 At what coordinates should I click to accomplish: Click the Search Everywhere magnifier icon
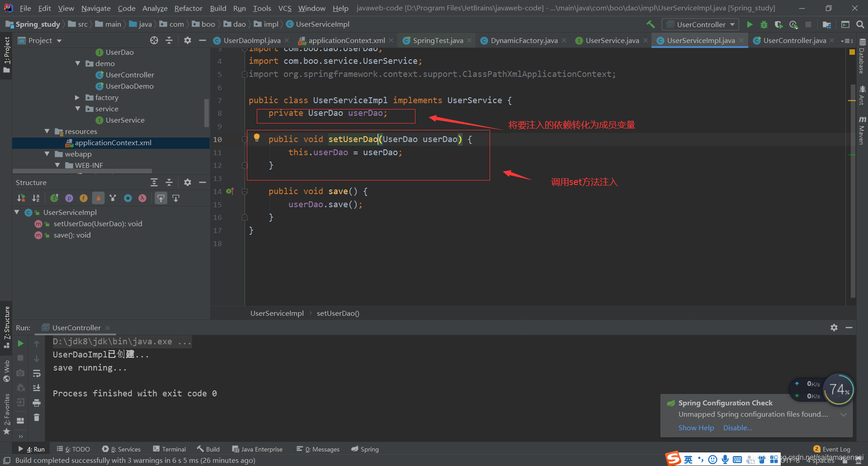pos(860,24)
